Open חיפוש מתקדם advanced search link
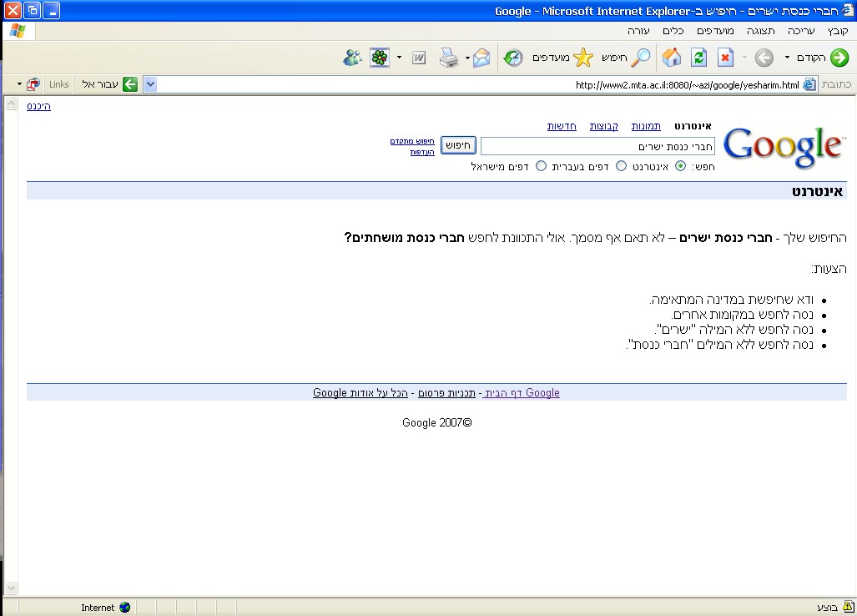Viewport: 857px width, 616px height. click(412, 141)
